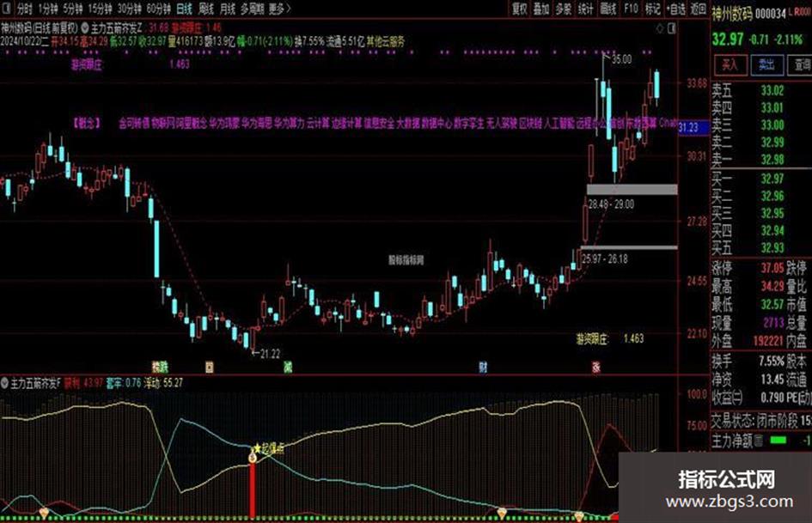Click the gap label 25.97 - 26.18

(x=604, y=258)
